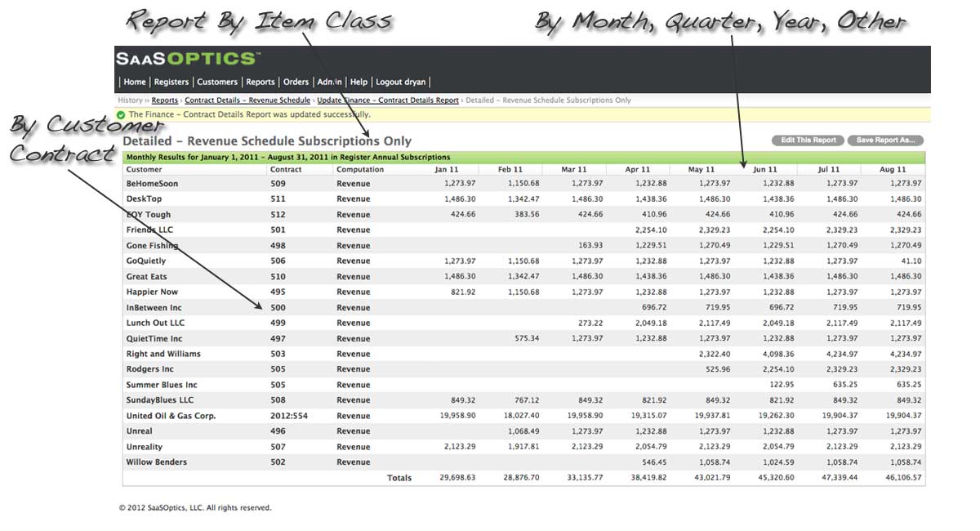Viewport: 980px width, 531px height.
Task: Open the Orders menu
Action: pyautogui.click(x=296, y=82)
